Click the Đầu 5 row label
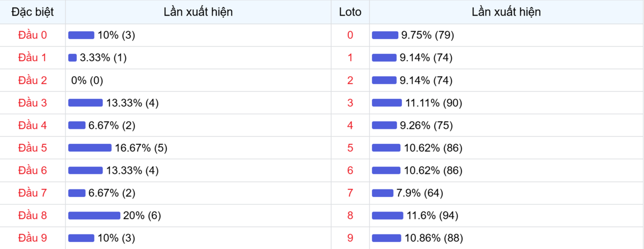The width and height of the screenshot is (644, 249). point(33,148)
